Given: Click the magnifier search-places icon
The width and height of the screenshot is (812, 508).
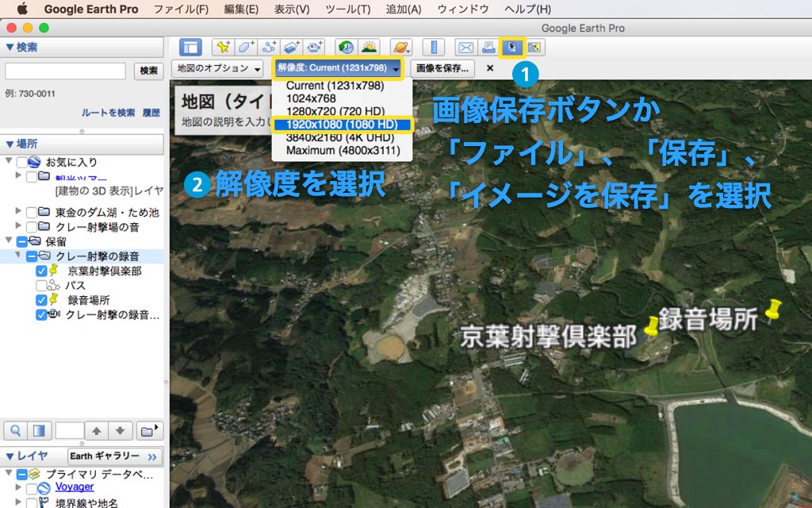Looking at the screenshot, I should (16, 431).
